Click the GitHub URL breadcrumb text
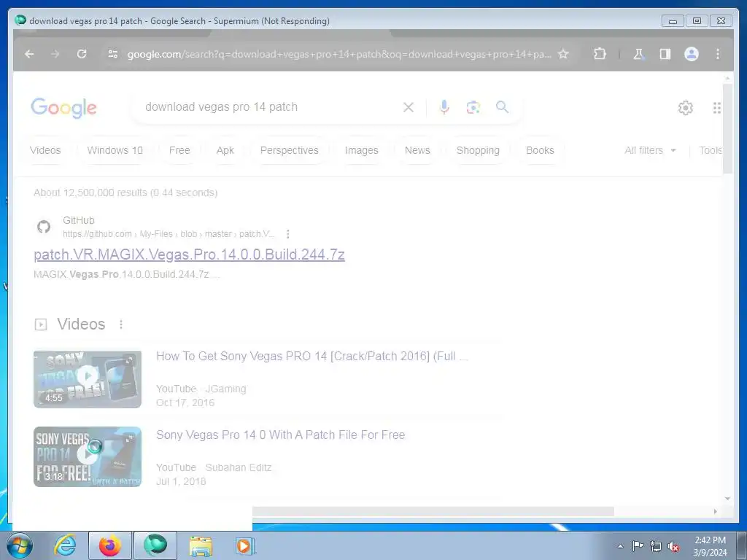The height and width of the screenshot is (560, 747). pos(169,234)
